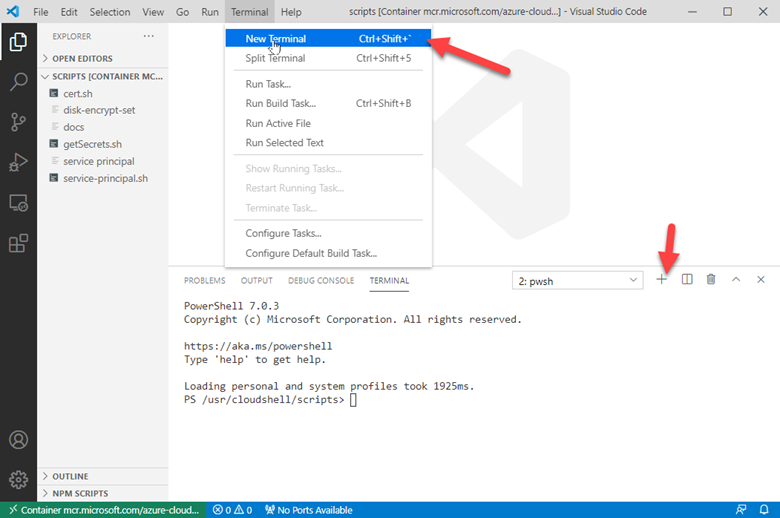Focus the terminal prompt input area
The image size is (780, 518).
[x=353, y=400]
